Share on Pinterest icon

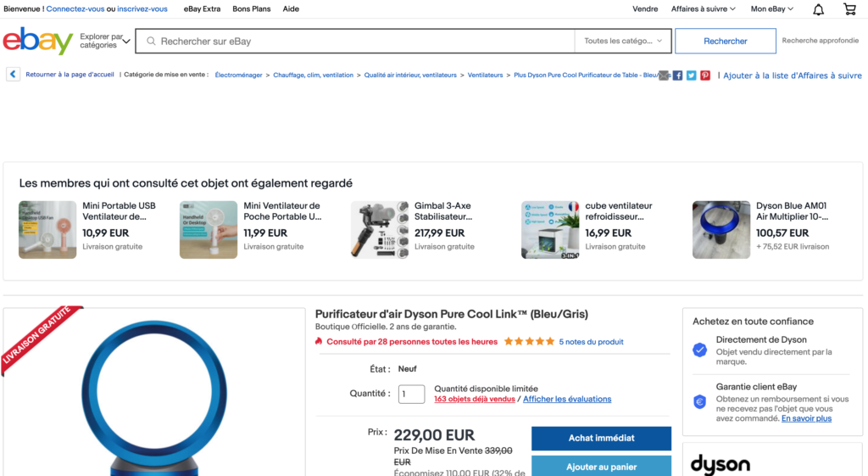[x=705, y=76]
